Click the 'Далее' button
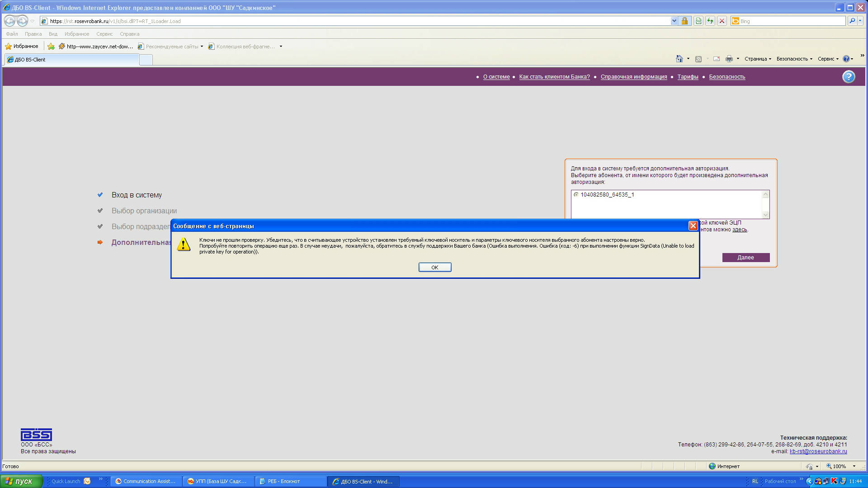Image resolution: width=868 pixels, height=488 pixels. coord(745,258)
